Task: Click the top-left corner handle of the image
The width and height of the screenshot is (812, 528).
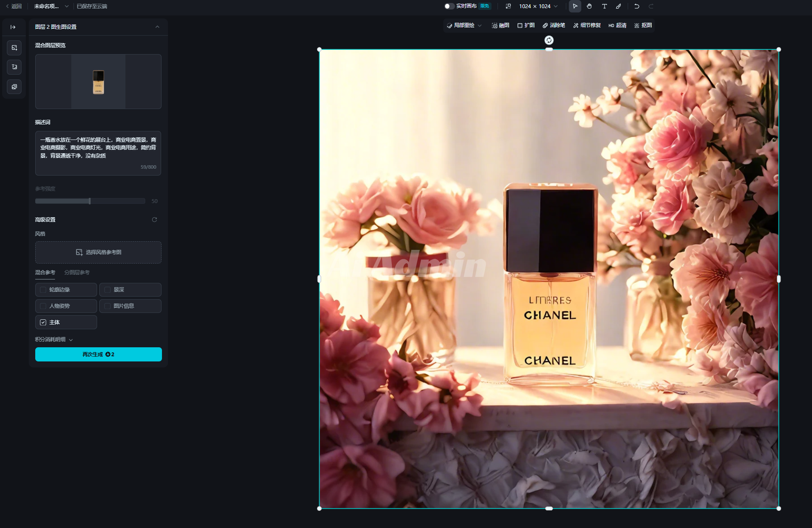Action: [319, 49]
